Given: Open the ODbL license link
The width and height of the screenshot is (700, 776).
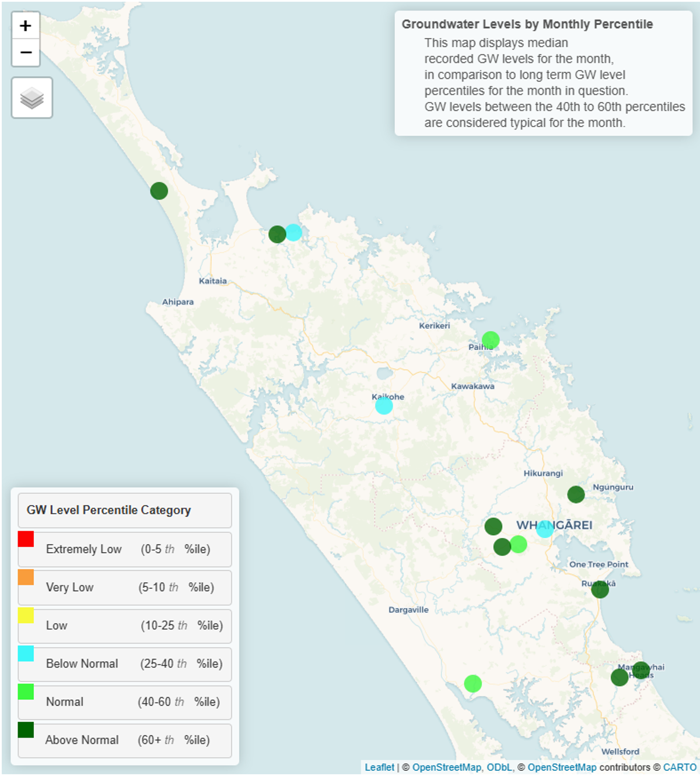Looking at the screenshot, I should 499,767.
